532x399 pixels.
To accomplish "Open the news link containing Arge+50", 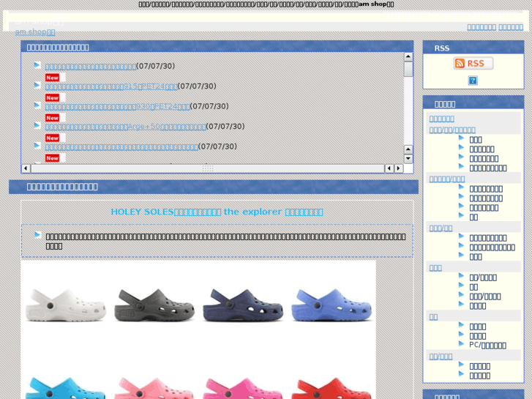I will 126,127.
